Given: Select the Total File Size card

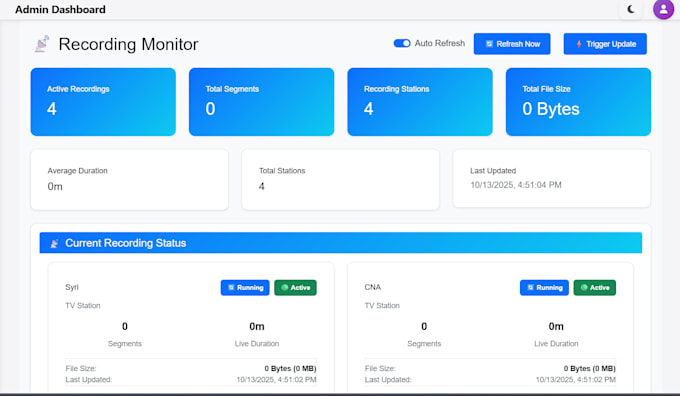Looking at the screenshot, I should tap(578, 102).
